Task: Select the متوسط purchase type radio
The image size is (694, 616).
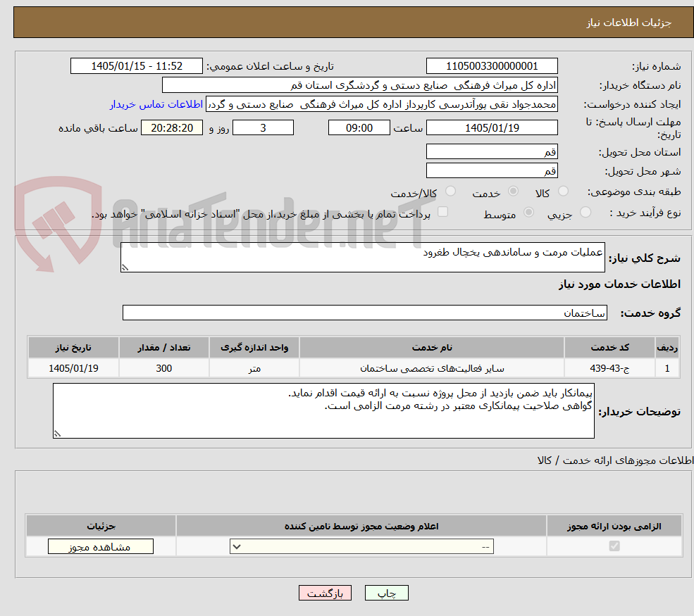Action: [x=528, y=213]
